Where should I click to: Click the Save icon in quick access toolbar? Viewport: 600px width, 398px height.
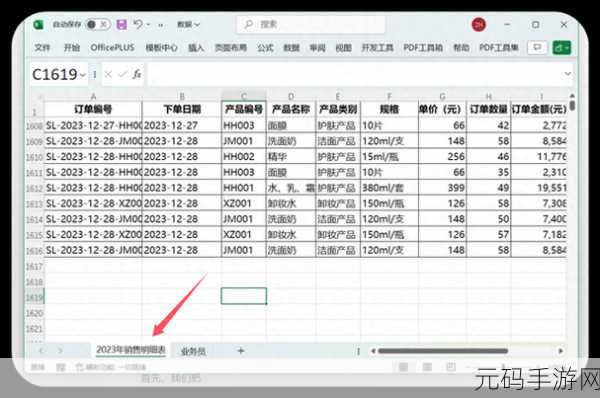[x=122, y=25]
